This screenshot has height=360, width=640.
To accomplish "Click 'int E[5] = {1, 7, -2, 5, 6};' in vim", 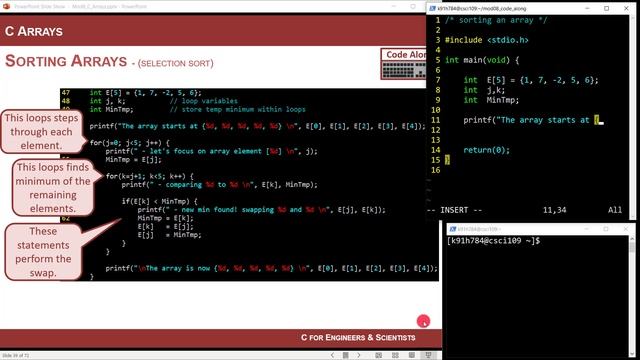I will click(x=531, y=80).
